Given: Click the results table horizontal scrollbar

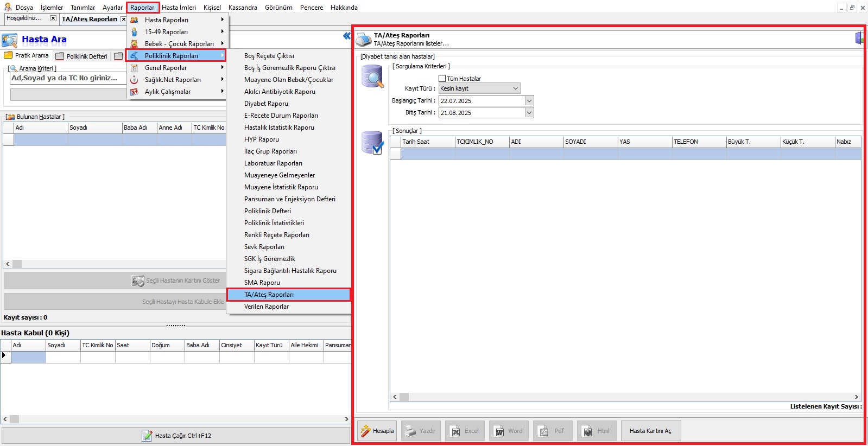Looking at the screenshot, I should click(x=624, y=397).
